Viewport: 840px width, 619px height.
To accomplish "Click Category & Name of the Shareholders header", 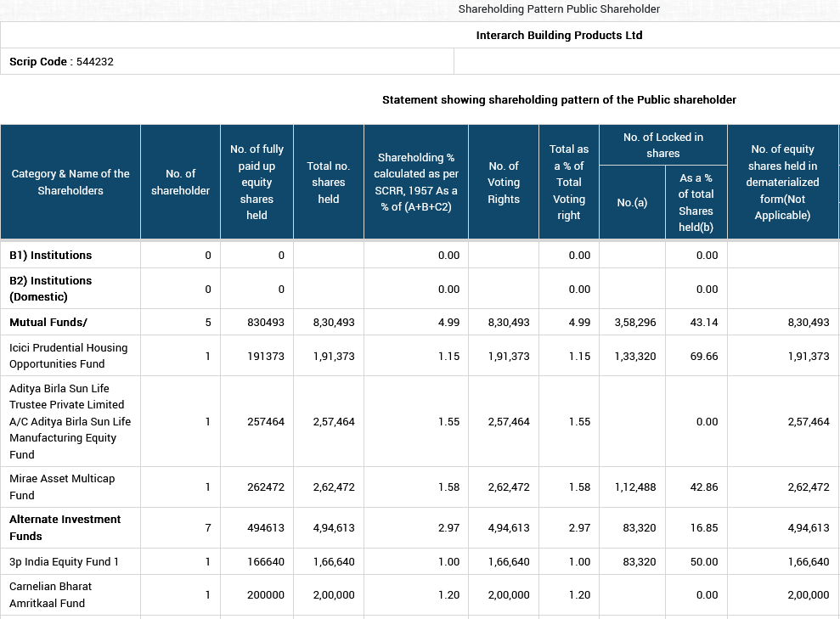I will point(70,182).
